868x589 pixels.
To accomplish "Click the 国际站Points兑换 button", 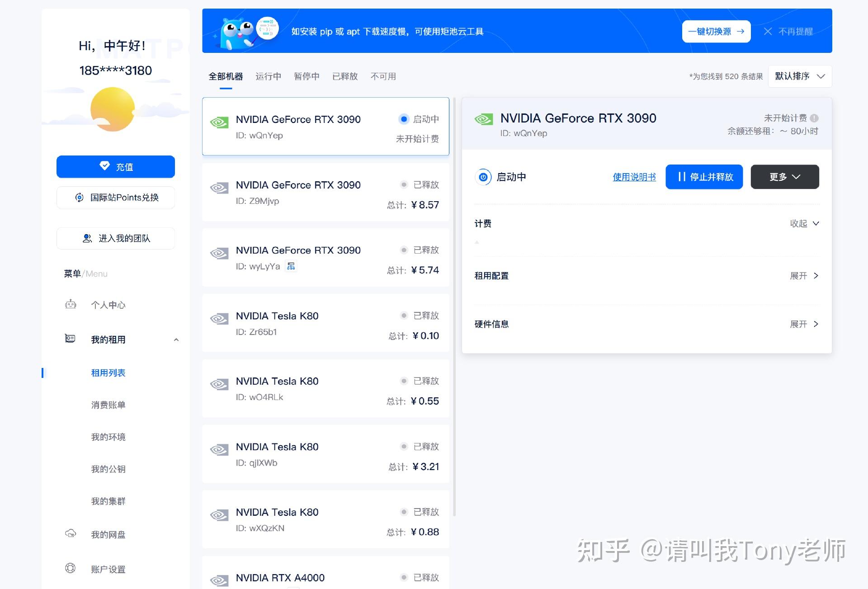I will (x=116, y=198).
